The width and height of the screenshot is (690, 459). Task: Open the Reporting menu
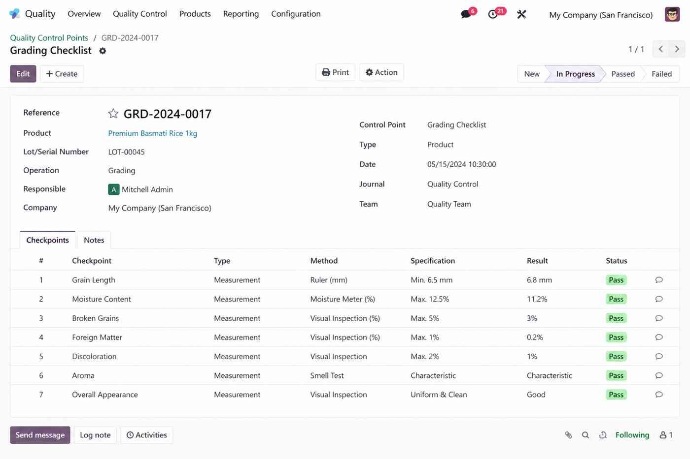[x=240, y=14]
